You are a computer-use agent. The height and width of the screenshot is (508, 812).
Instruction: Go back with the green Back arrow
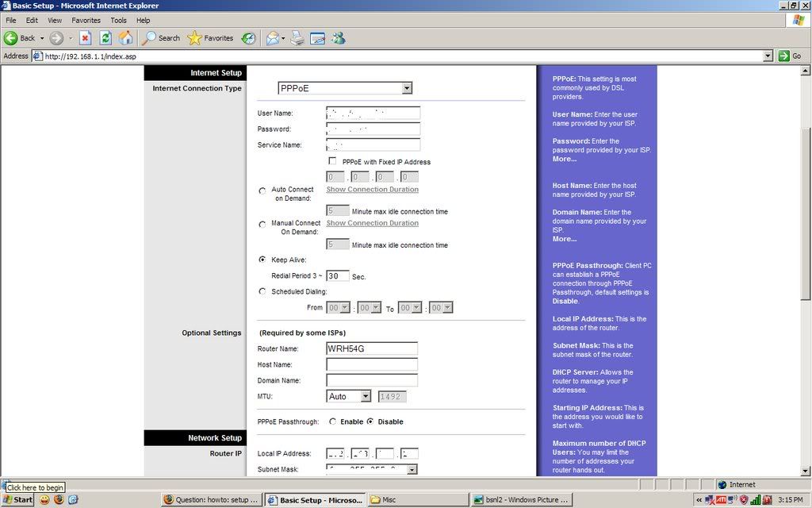pyautogui.click(x=19, y=38)
